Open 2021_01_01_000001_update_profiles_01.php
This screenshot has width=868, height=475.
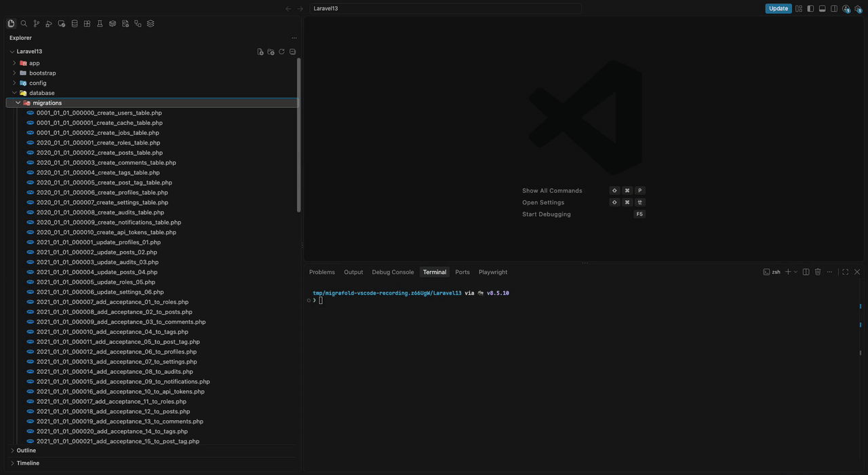[98, 242]
